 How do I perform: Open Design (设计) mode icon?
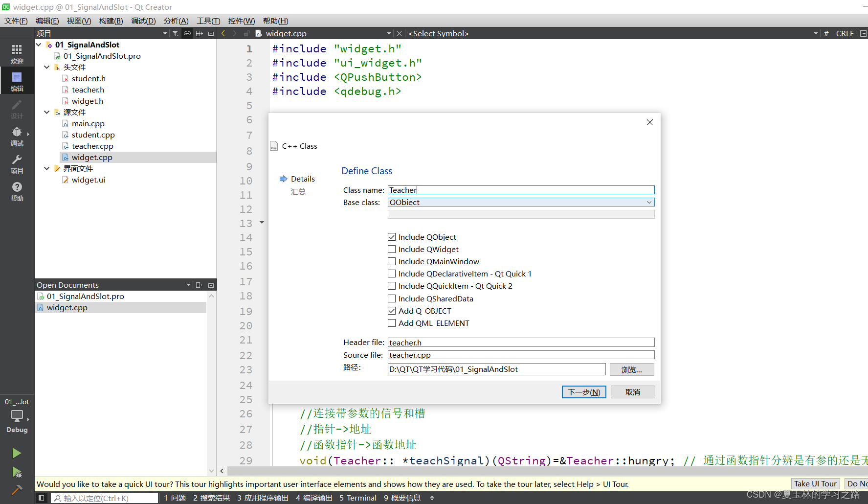pos(17,109)
